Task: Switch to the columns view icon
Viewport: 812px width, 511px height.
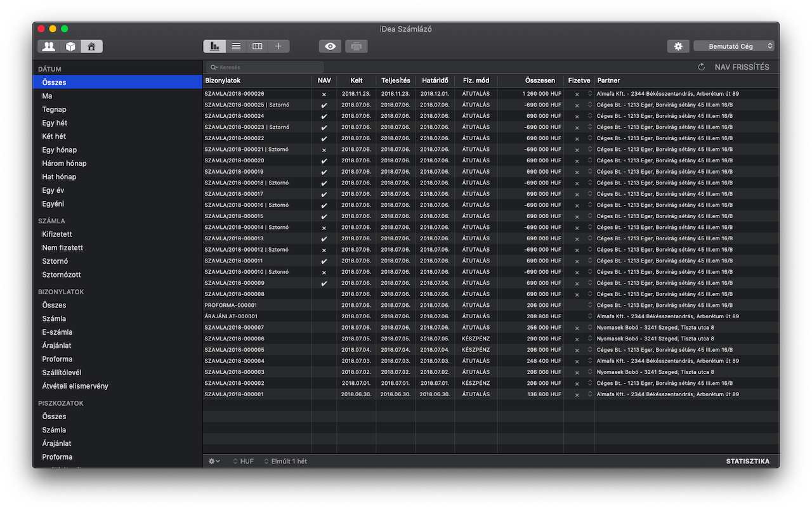Action: [x=257, y=46]
